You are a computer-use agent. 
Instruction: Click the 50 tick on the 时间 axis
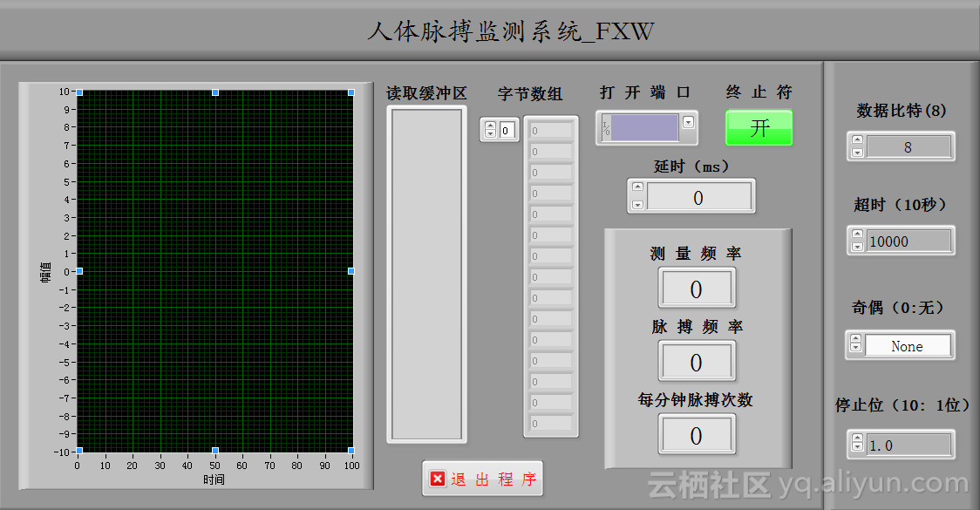pos(214,466)
